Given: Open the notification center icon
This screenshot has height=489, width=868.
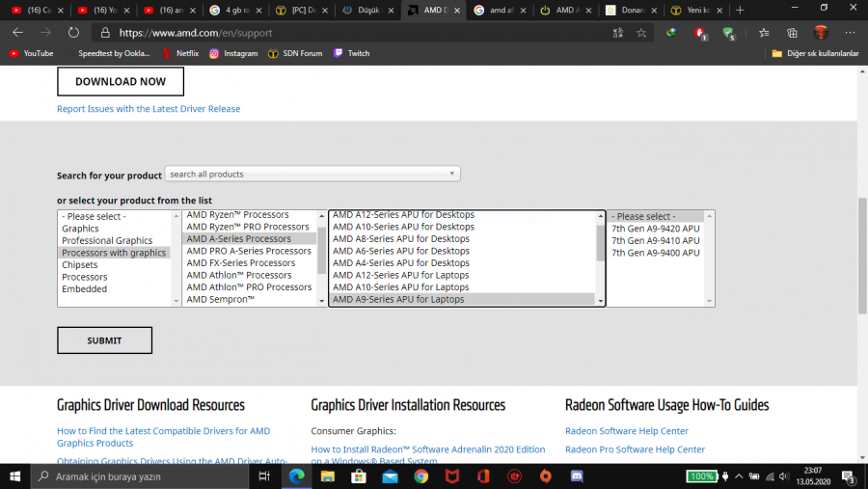Looking at the screenshot, I should [849, 476].
